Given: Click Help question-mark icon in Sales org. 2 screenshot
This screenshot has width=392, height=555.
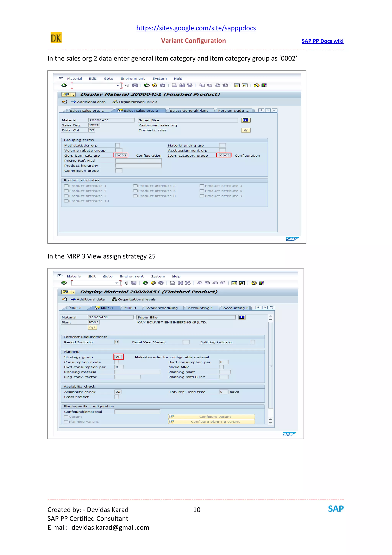Looking at the screenshot, I should pyautogui.click(x=256, y=85).
